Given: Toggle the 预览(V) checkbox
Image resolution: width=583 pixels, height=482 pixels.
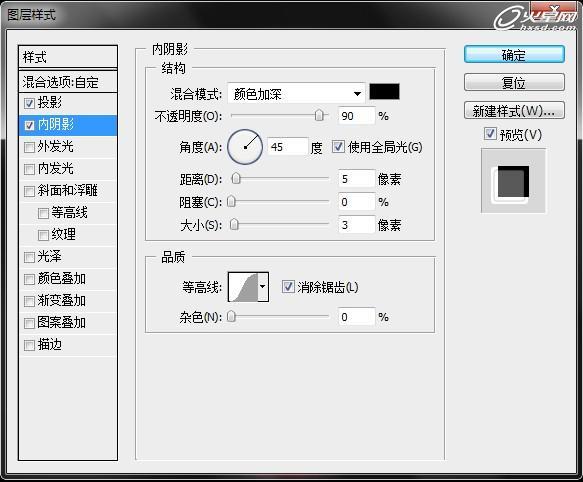Looking at the screenshot, I should [x=490, y=134].
